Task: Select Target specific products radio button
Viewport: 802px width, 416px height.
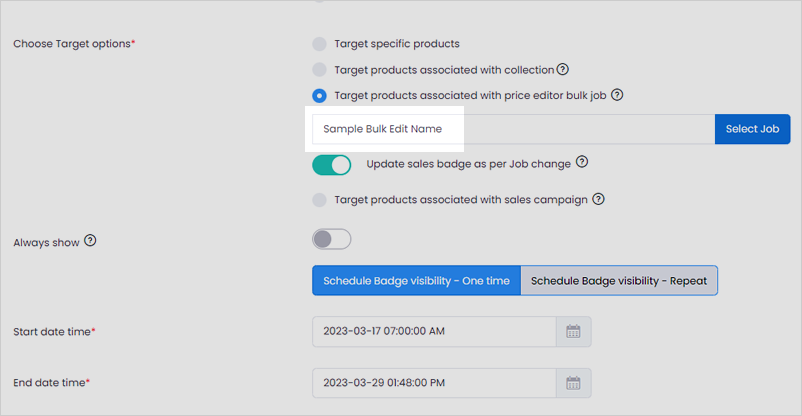Action: pyautogui.click(x=320, y=44)
